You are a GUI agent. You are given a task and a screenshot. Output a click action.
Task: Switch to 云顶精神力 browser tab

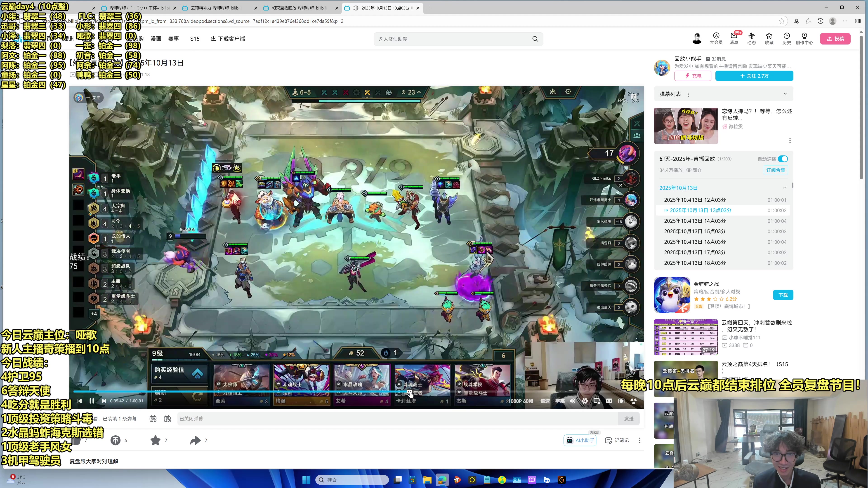pos(216,8)
